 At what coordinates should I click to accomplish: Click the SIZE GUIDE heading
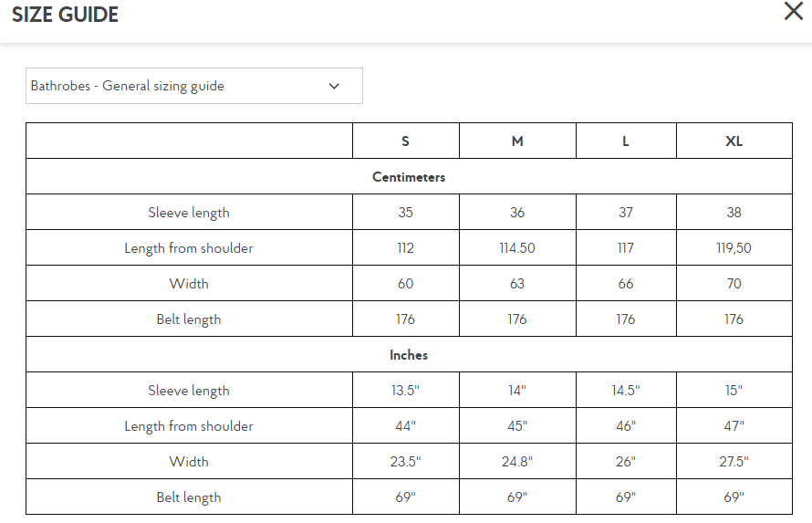(66, 15)
